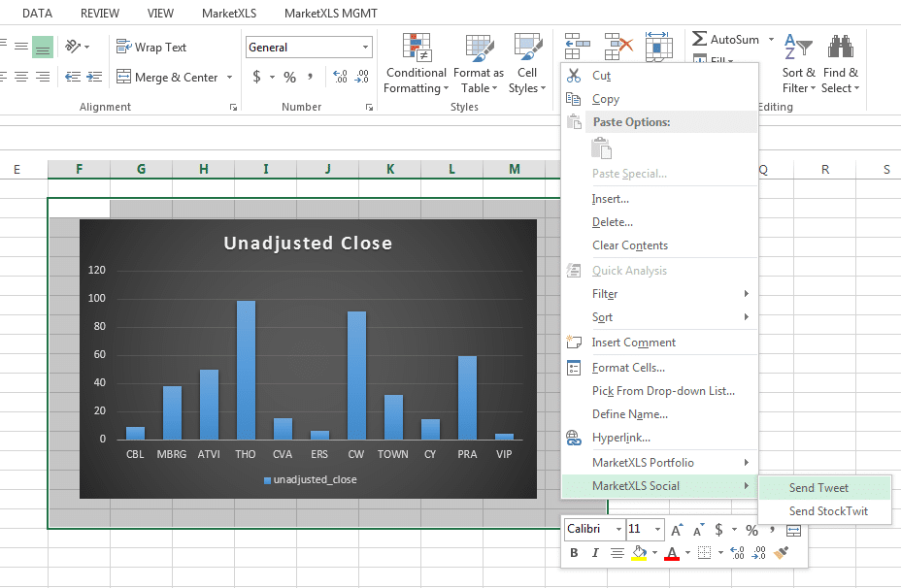901x588 pixels.
Task: Click Delete cells icon in ribbon
Action: pos(618,46)
